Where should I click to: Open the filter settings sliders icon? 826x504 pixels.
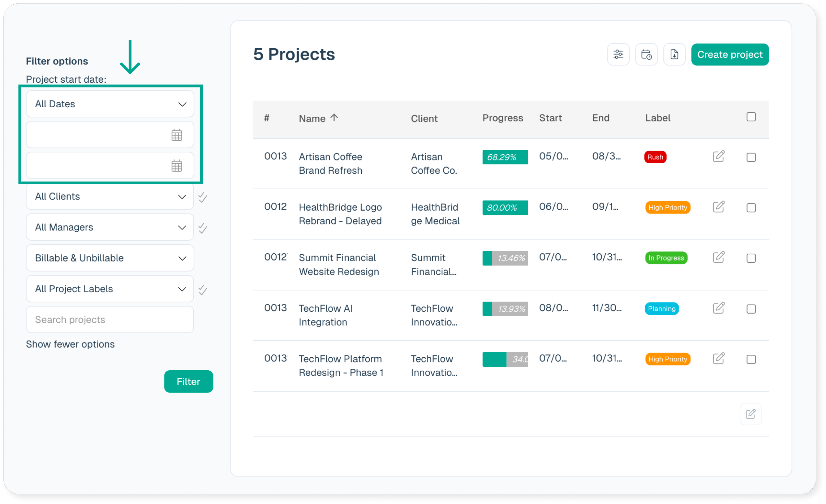618,55
